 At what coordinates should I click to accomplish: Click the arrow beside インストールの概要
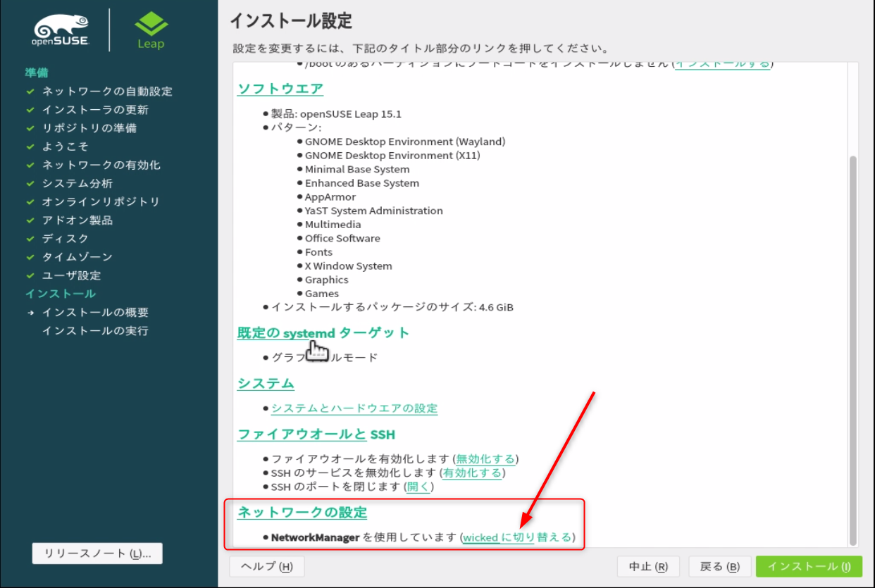(x=30, y=312)
